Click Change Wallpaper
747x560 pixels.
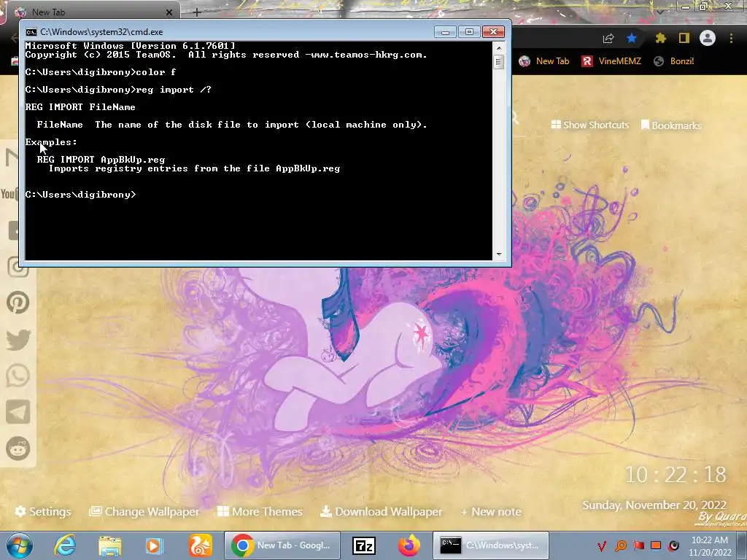pos(144,511)
